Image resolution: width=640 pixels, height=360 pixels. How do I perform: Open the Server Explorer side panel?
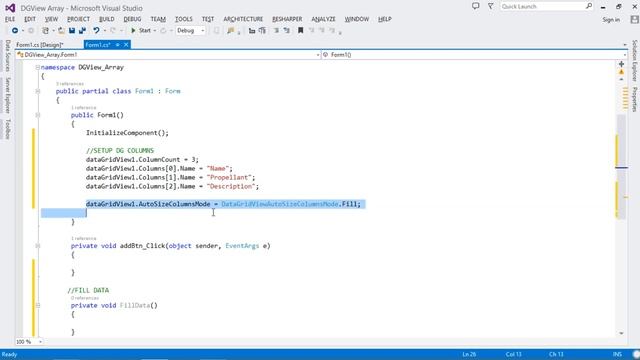coord(7,95)
